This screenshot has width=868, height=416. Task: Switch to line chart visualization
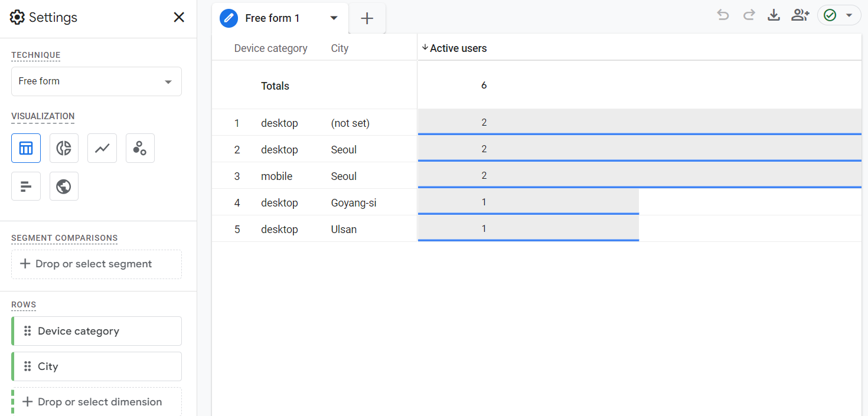[102, 148]
